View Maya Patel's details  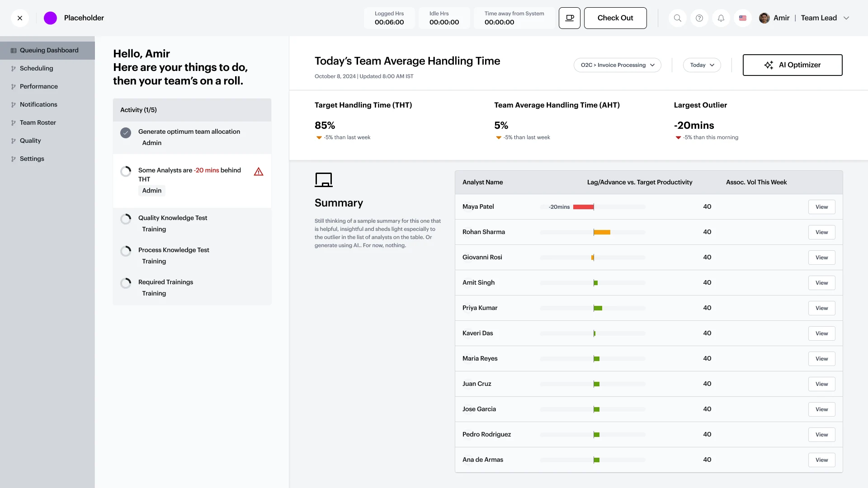point(822,207)
